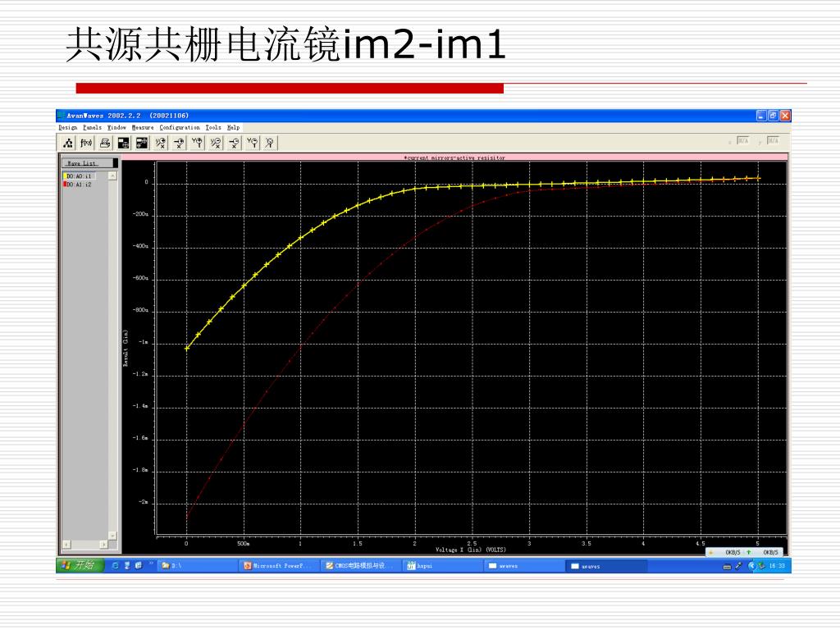Open the Panels menu

92,127
